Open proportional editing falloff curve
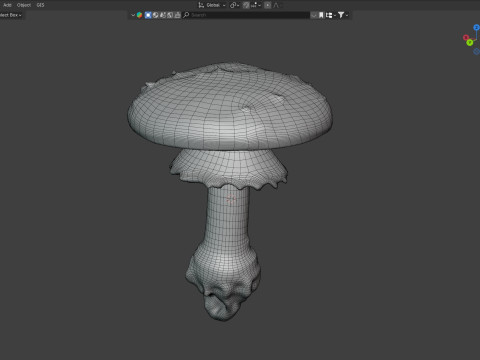This screenshot has width=480, height=360. pyautogui.click(x=277, y=5)
